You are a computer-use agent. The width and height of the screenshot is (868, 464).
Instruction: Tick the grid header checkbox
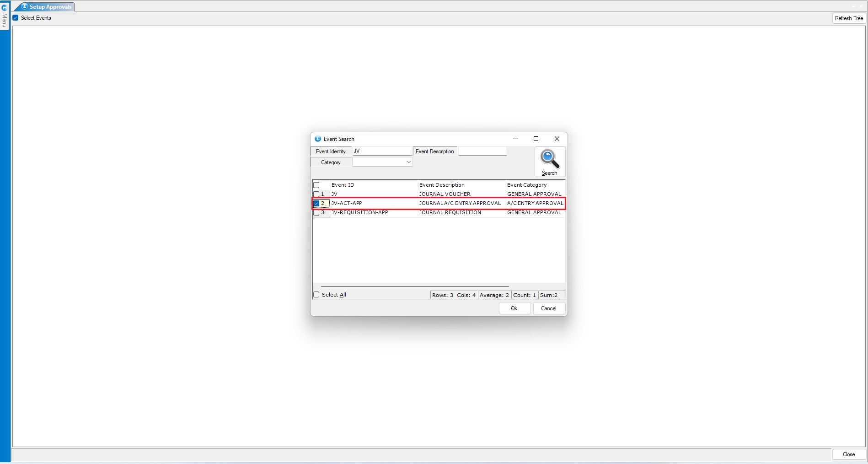[316, 185]
